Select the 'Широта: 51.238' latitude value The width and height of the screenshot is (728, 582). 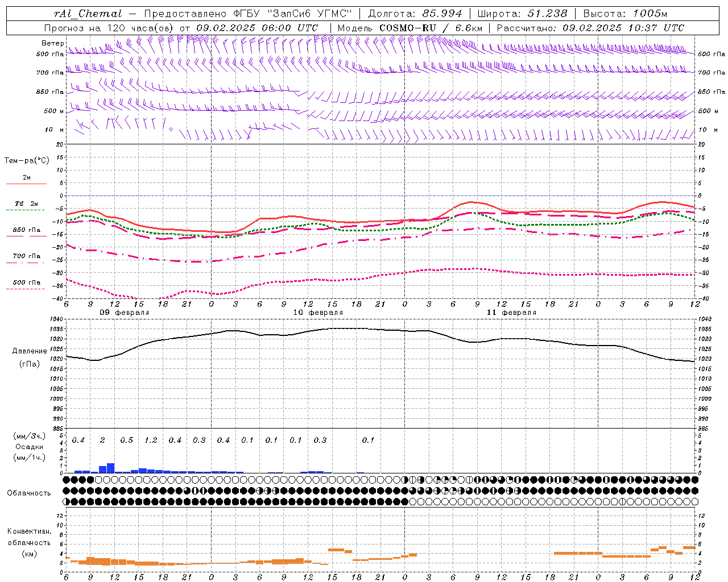pos(522,14)
